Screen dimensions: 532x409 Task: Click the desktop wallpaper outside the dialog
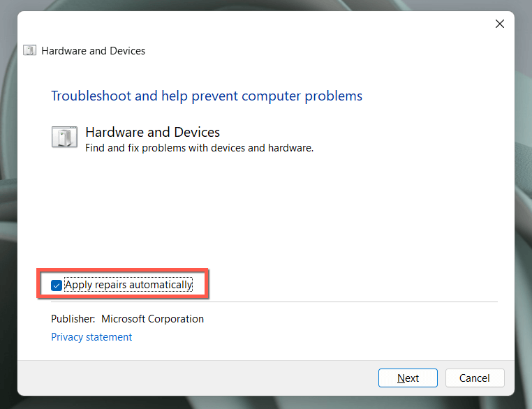pyautogui.click(x=8, y=209)
